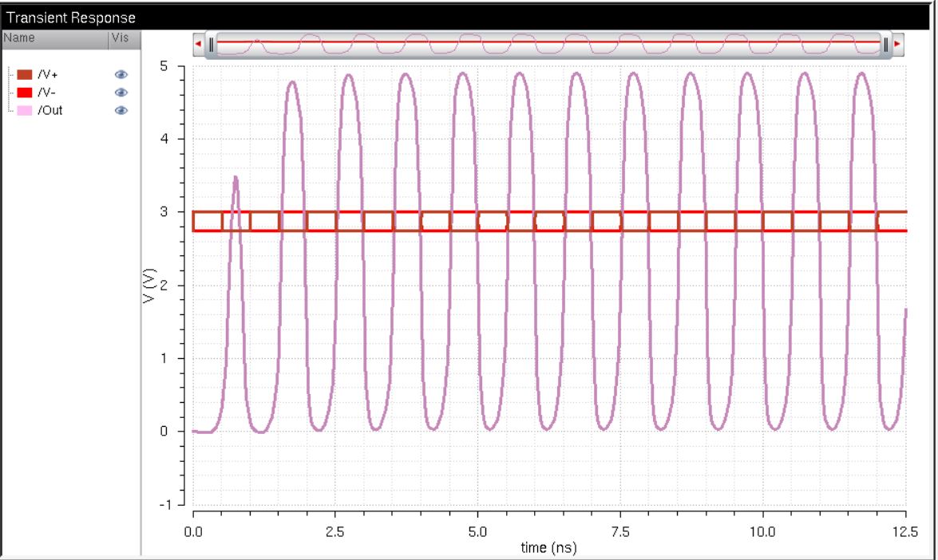Click the -1 tick label on voltage axis

click(x=164, y=504)
